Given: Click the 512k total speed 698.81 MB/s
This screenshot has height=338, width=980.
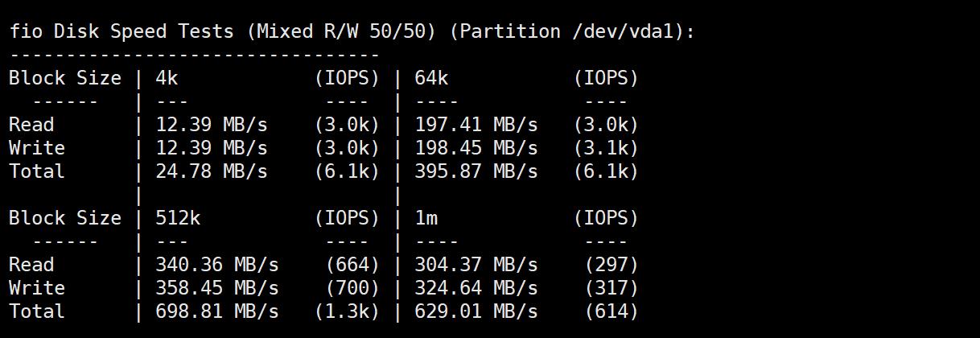Looking at the screenshot, I should (217, 311).
